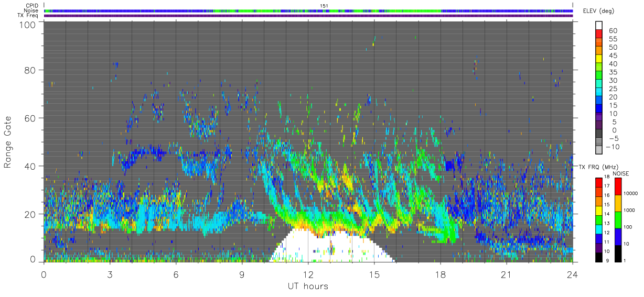Select the green 100–1000 NOISE swatch

(x=618, y=220)
